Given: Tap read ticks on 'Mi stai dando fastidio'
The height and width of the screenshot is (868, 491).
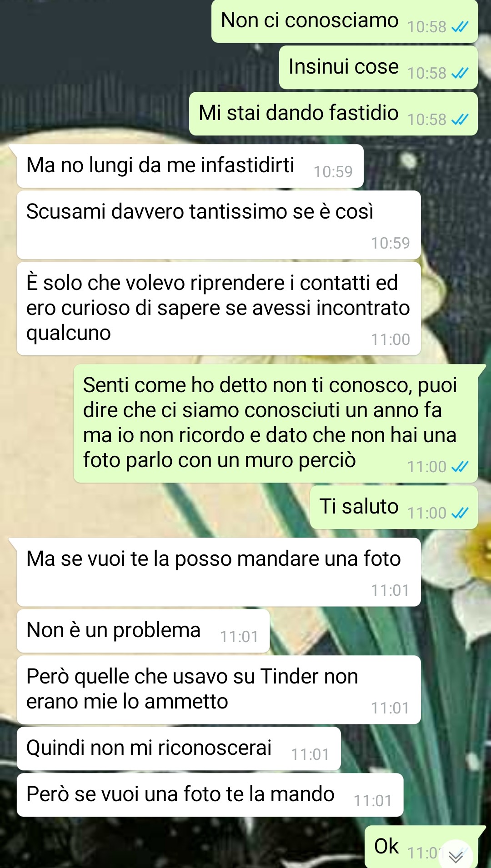Looking at the screenshot, I should click(x=460, y=120).
